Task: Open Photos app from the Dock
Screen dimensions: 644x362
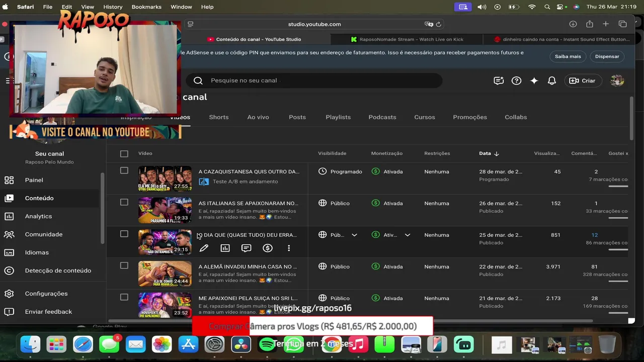Action: 162,344
